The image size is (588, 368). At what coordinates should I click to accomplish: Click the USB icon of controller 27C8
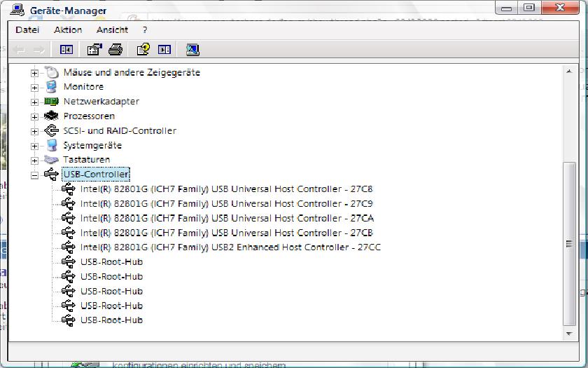[69, 189]
